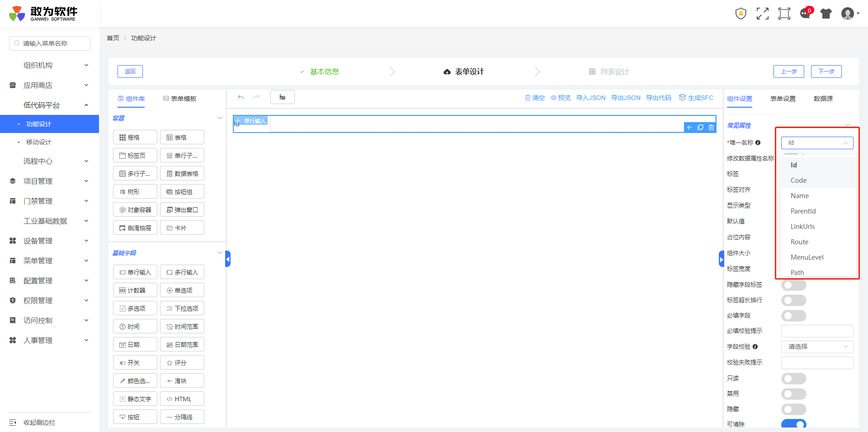Select Code in the dropdown list

pyautogui.click(x=818, y=180)
